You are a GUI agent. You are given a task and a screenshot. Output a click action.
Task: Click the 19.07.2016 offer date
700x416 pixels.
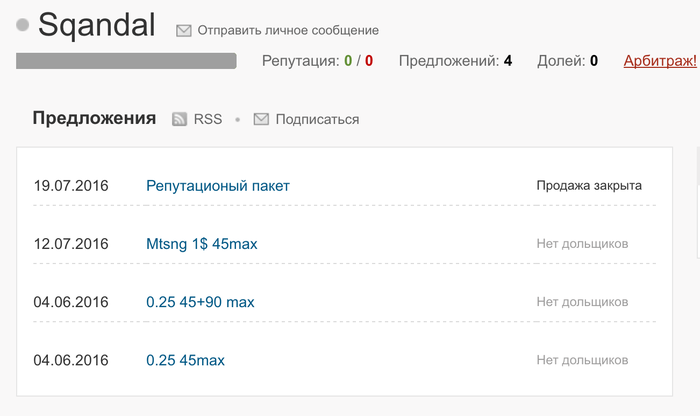71,185
